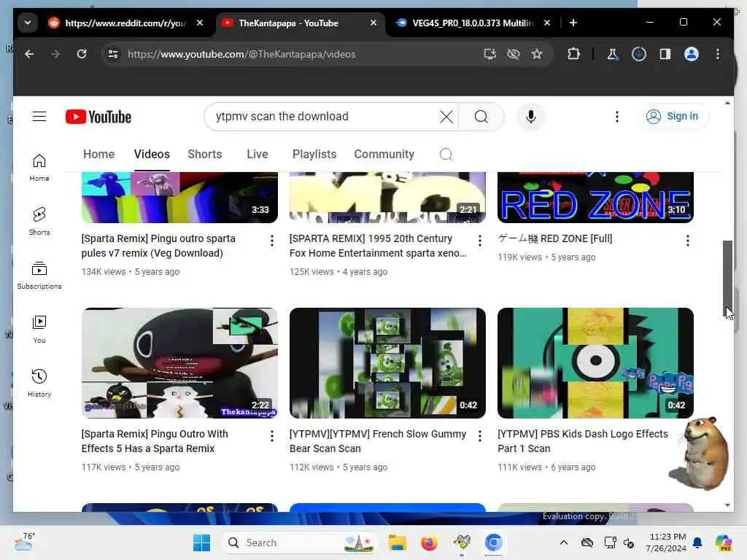Open PBS Kids Dash Logo Effects title

point(583,441)
